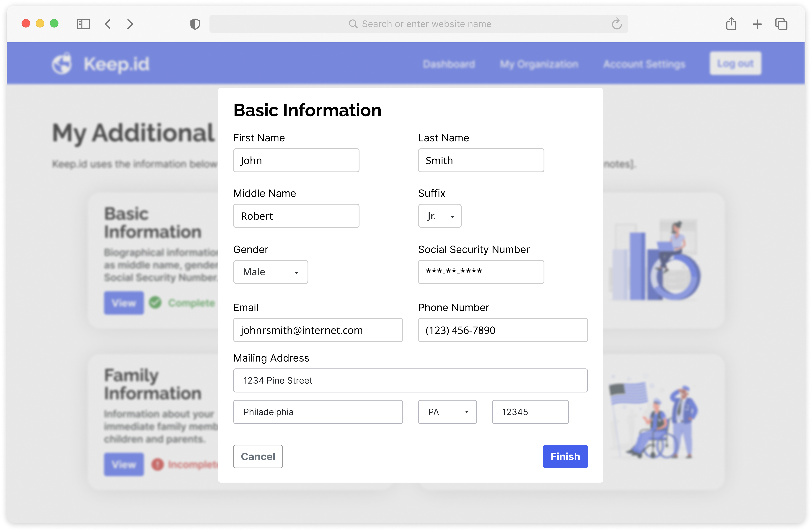The image size is (812, 531).
Task: Open the share icon in the browser toolbar
Action: [x=731, y=24]
